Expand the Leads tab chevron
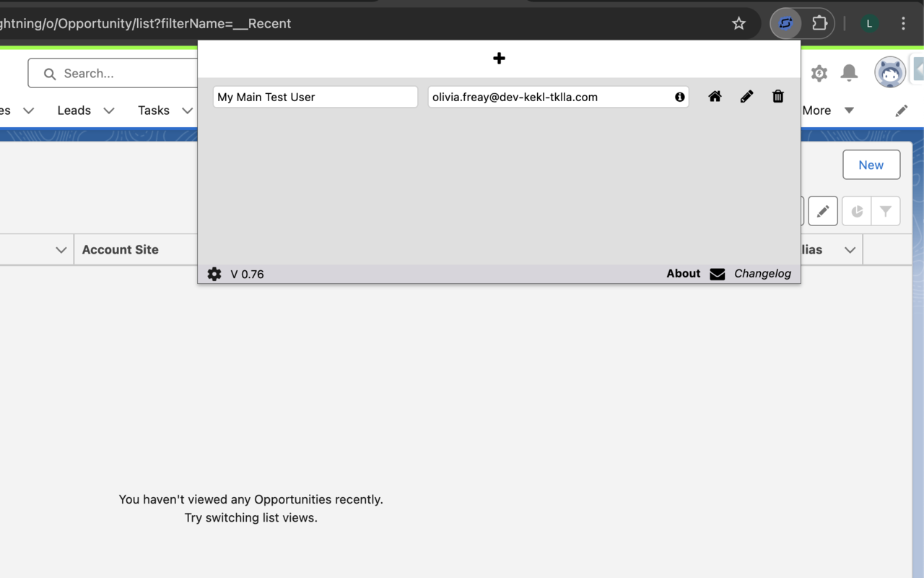The height and width of the screenshot is (578, 924). coord(108,110)
